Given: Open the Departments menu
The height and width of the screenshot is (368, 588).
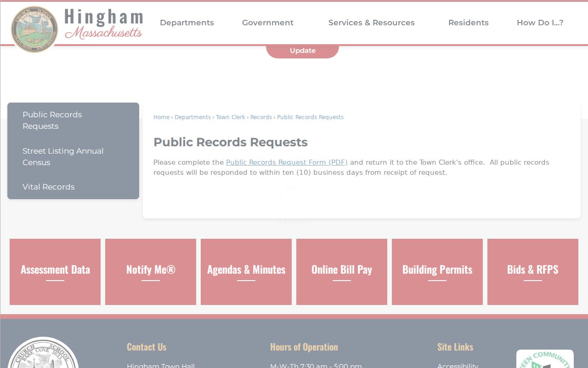Looking at the screenshot, I should click(x=187, y=23).
